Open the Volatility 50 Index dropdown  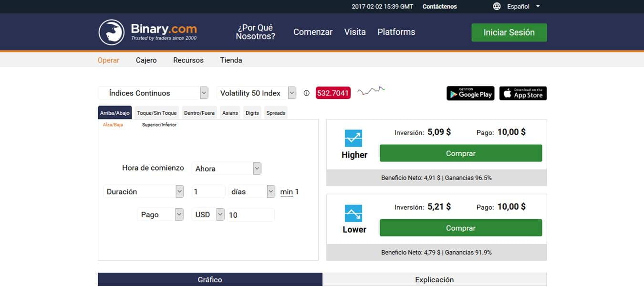click(x=256, y=93)
